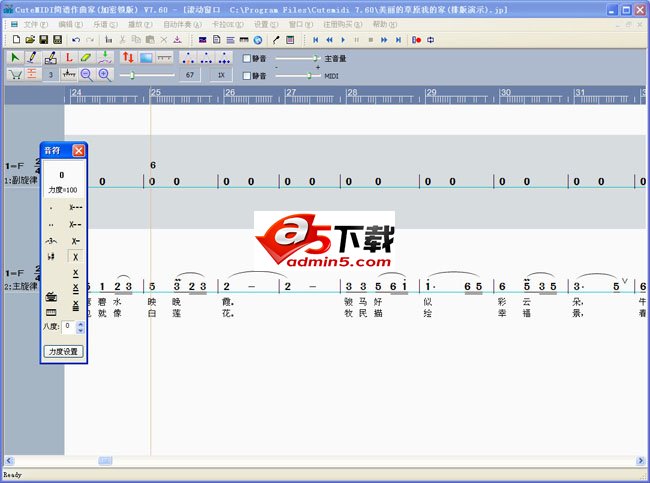Open the 播放 menu
Image resolution: width=650 pixels, height=483 pixels.
tap(140, 24)
